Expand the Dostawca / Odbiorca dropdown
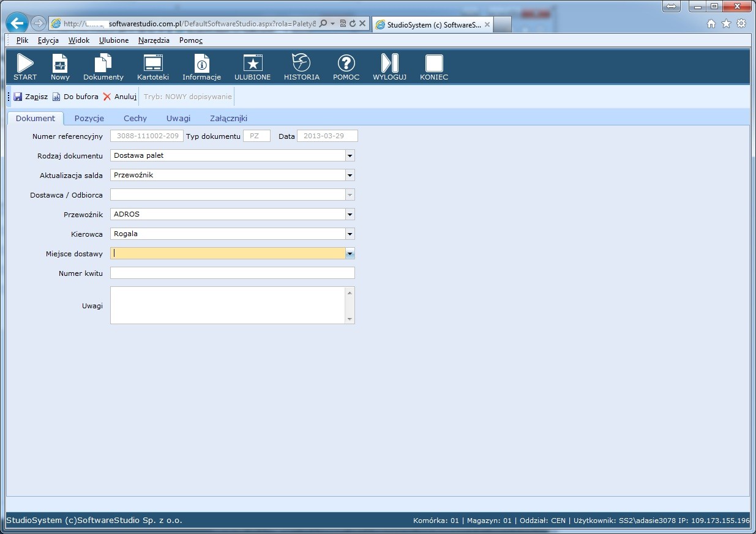Image resolution: width=756 pixels, height=534 pixels. tap(350, 195)
